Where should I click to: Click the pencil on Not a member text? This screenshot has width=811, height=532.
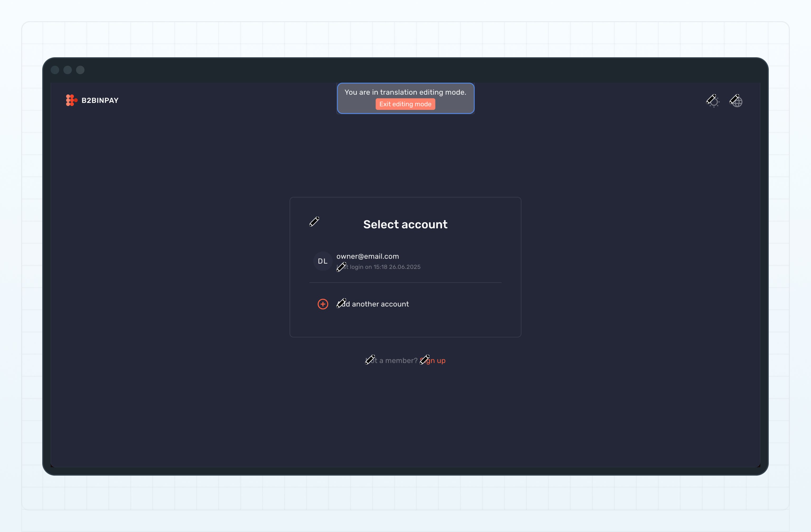(370, 359)
